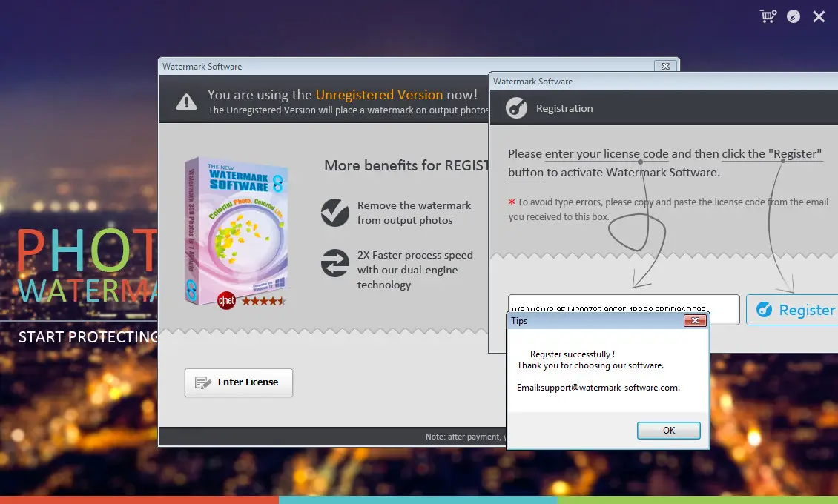The height and width of the screenshot is (504, 838).
Task: Click the 'Note: after payment' footer text
Action: pyautogui.click(x=464, y=437)
